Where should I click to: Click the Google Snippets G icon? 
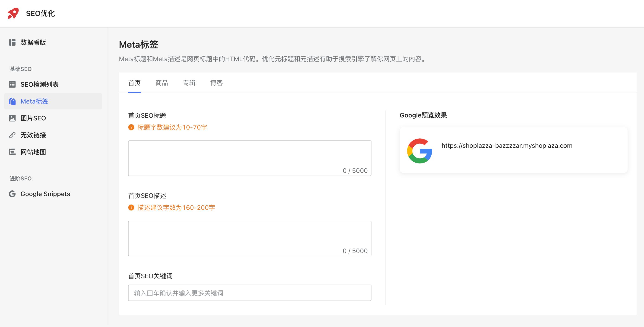point(12,194)
